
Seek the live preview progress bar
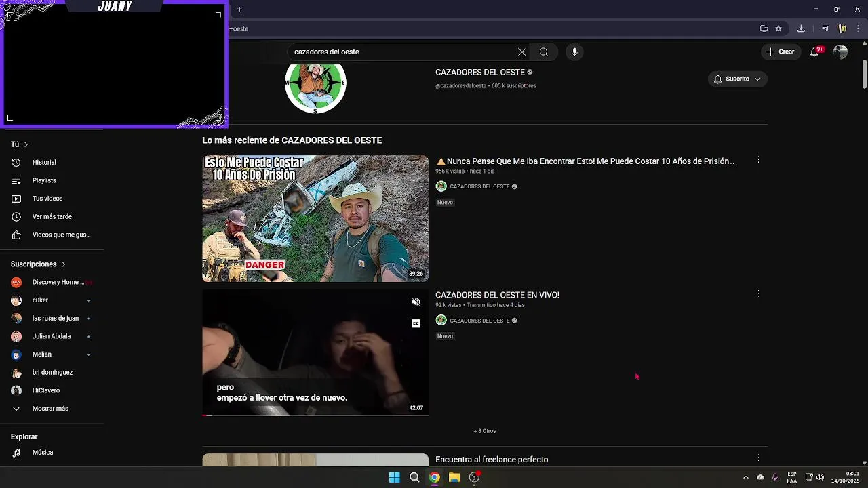pos(315,415)
